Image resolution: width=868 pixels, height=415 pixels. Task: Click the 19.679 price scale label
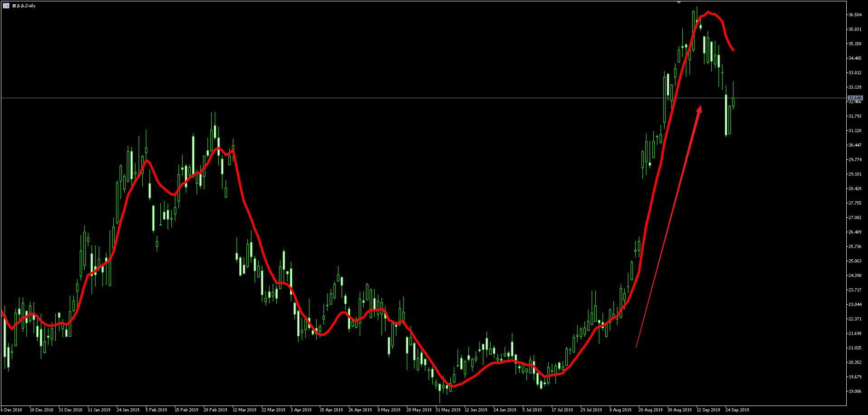tap(855, 377)
